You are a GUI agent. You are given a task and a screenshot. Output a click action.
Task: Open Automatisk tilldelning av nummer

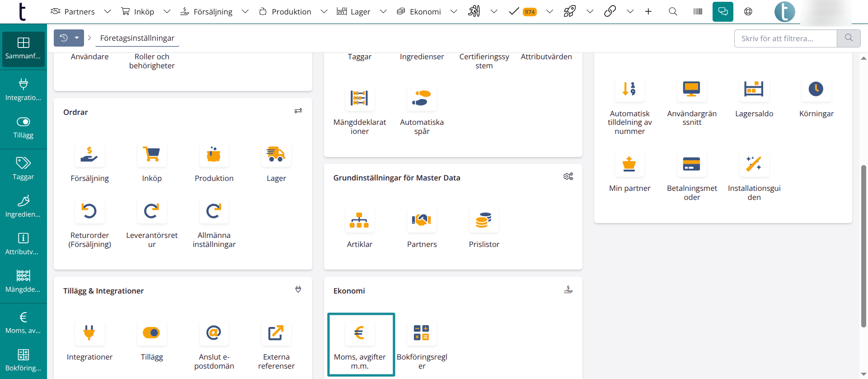pos(629,90)
